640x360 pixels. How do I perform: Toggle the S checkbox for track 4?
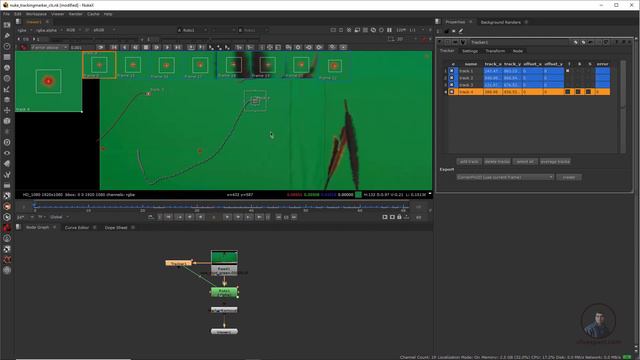click(588, 92)
